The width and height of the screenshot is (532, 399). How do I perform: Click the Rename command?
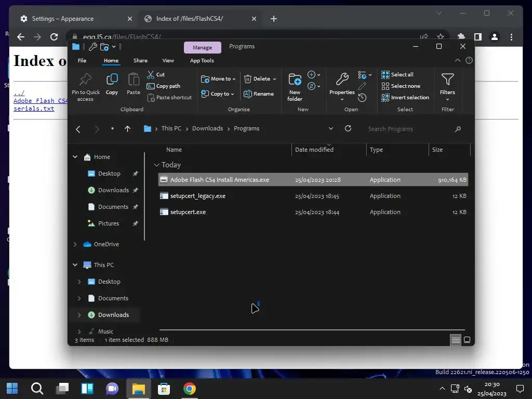(x=259, y=94)
